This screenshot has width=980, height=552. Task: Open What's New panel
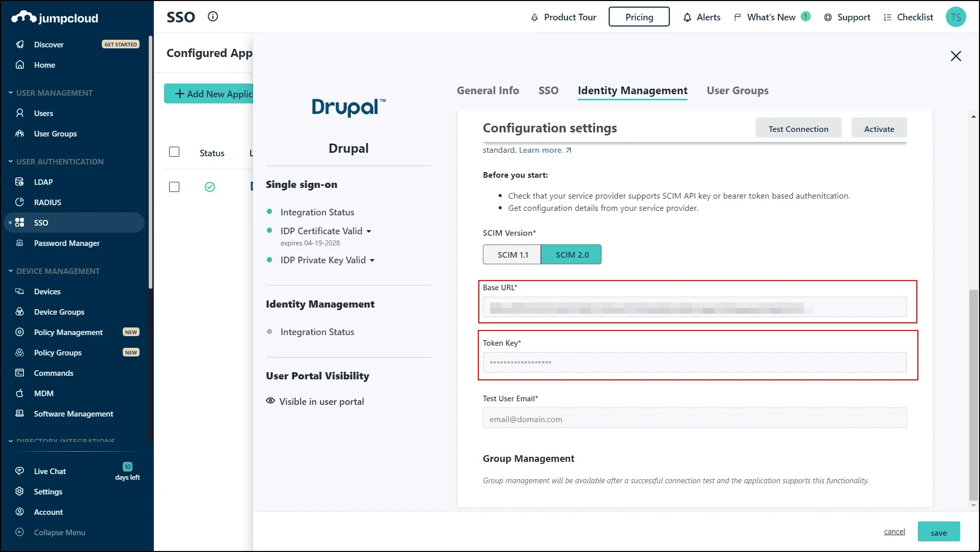(771, 17)
